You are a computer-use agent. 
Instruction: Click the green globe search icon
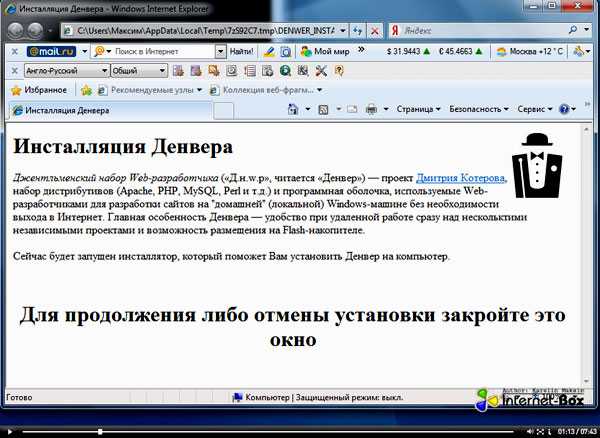285,71
